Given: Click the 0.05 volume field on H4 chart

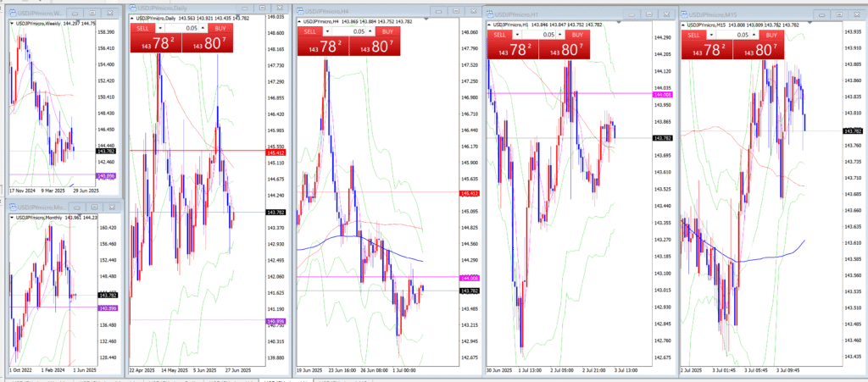Looking at the screenshot, I should tap(348, 31).
